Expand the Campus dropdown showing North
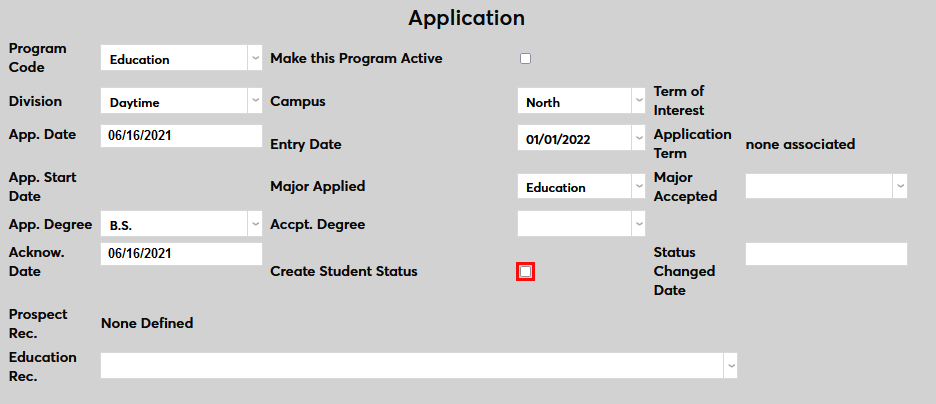 pyautogui.click(x=582, y=101)
